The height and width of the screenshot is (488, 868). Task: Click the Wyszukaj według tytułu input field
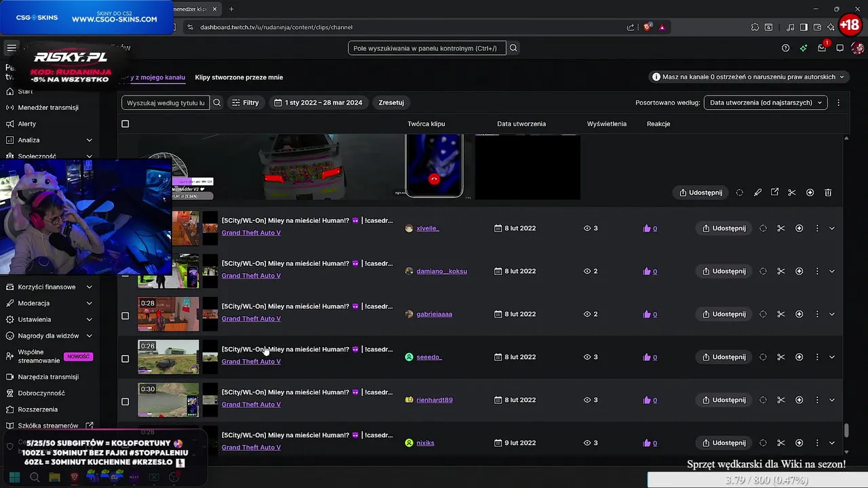tap(165, 102)
